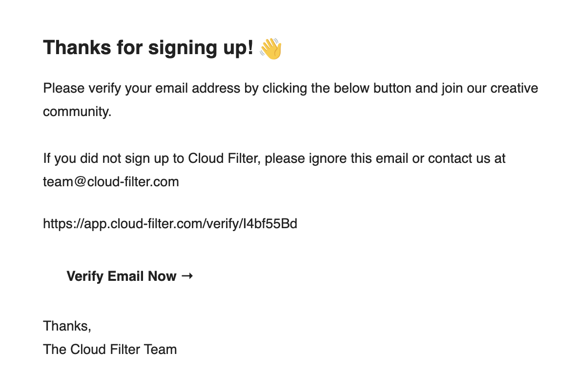Click the arrow icon beside Verify Email Now
Screen dimensions: 578x392
(x=187, y=276)
